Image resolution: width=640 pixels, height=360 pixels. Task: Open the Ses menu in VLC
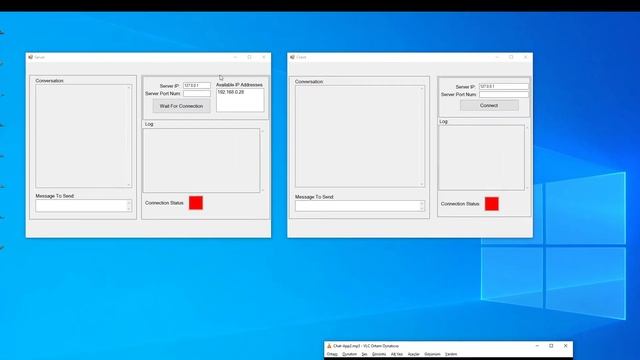click(364, 354)
